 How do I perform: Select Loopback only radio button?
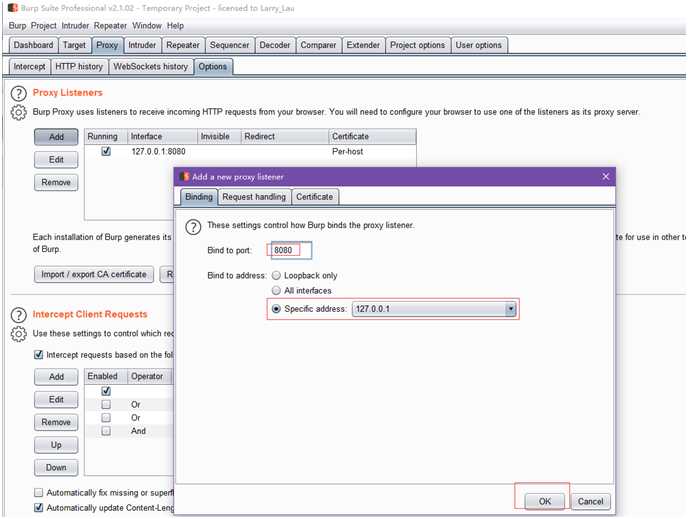[276, 276]
